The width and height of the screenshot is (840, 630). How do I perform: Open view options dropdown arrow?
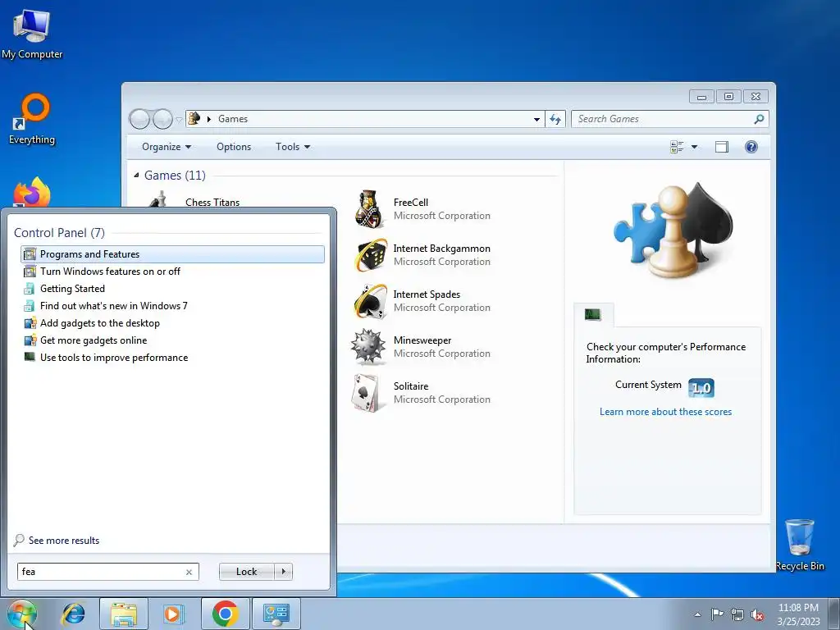pyautogui.click(x=694, y=147)
